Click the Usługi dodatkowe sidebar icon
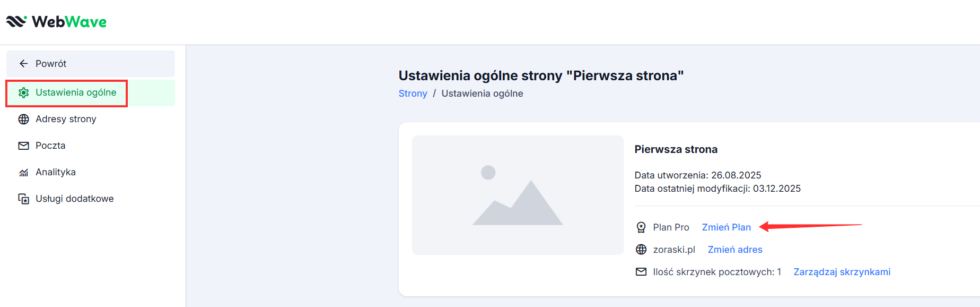 [x=24, y=199]
